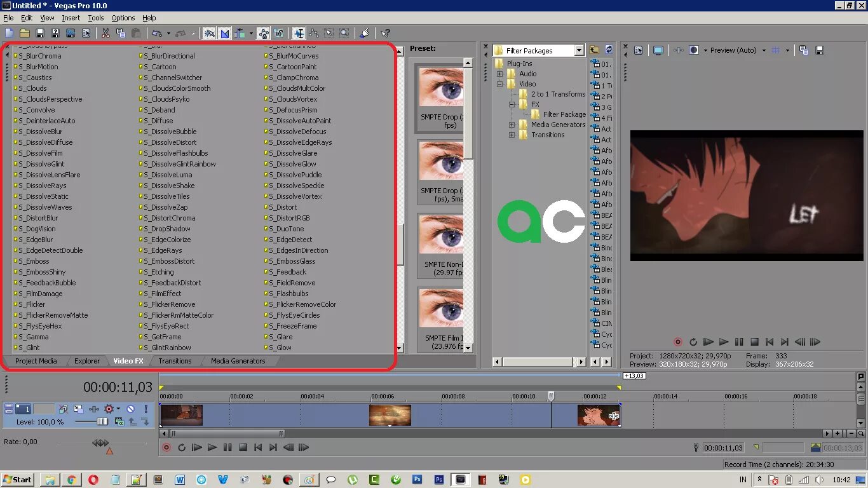Select Filter Package tree item
The height and width of the screenshot is (488, 868).
(x=564, y=114)
